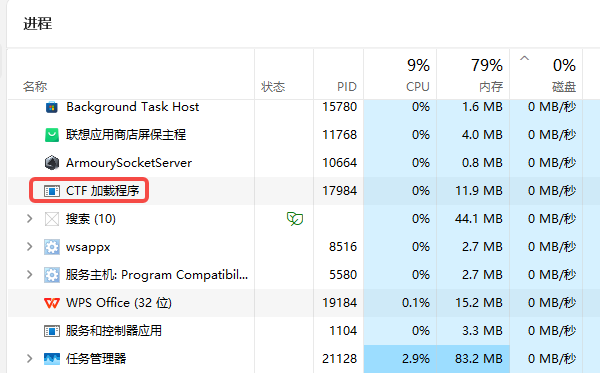Select the 联想应用商店屏保主程 process name
The height and width of the screenshot is (373, 600).
pyautogui.click(x=126, y=135)
